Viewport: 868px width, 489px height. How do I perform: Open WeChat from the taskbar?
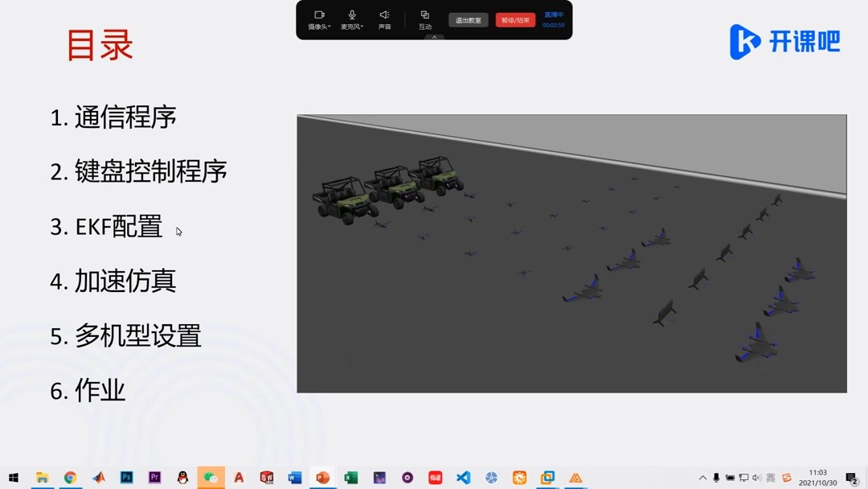[x=211, y=479]
